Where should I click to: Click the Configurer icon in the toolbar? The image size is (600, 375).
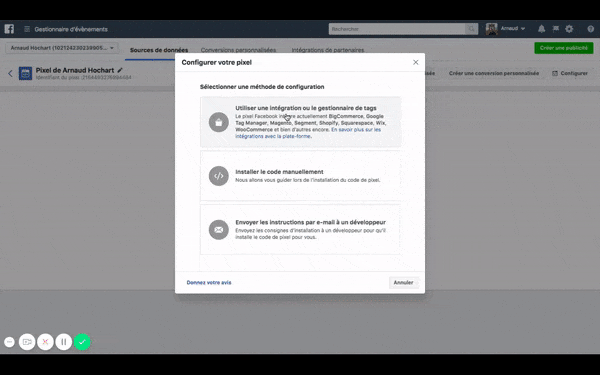(555, 73)
